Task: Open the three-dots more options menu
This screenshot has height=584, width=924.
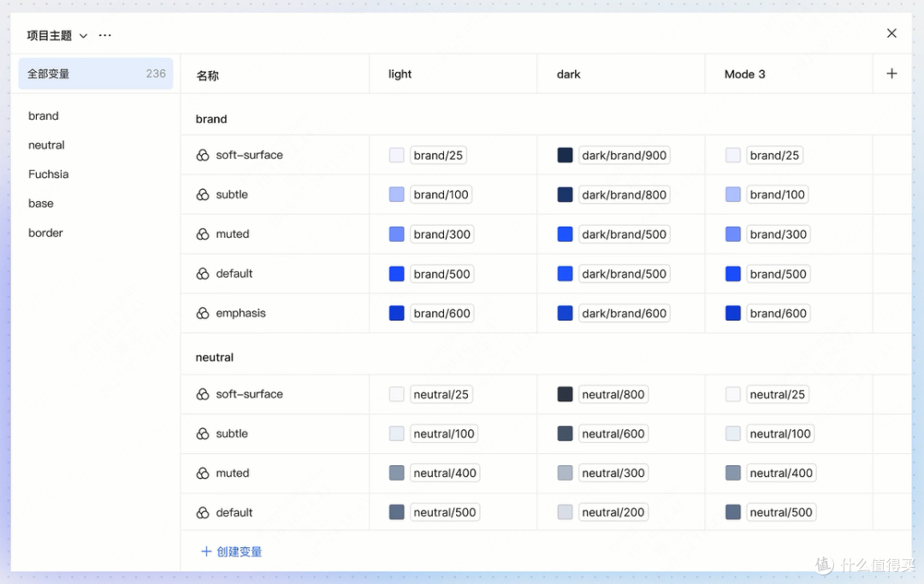Action: click(105, 35)
